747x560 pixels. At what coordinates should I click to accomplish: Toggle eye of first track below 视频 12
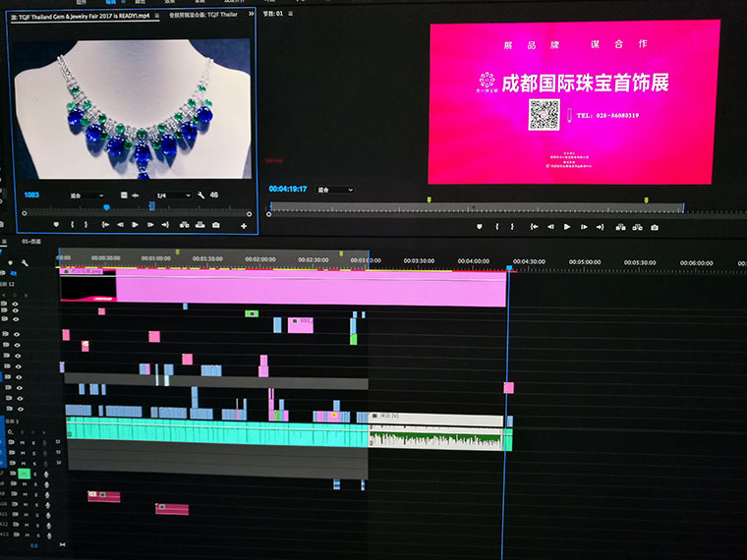pyautogui.click(x=16, y=304)
